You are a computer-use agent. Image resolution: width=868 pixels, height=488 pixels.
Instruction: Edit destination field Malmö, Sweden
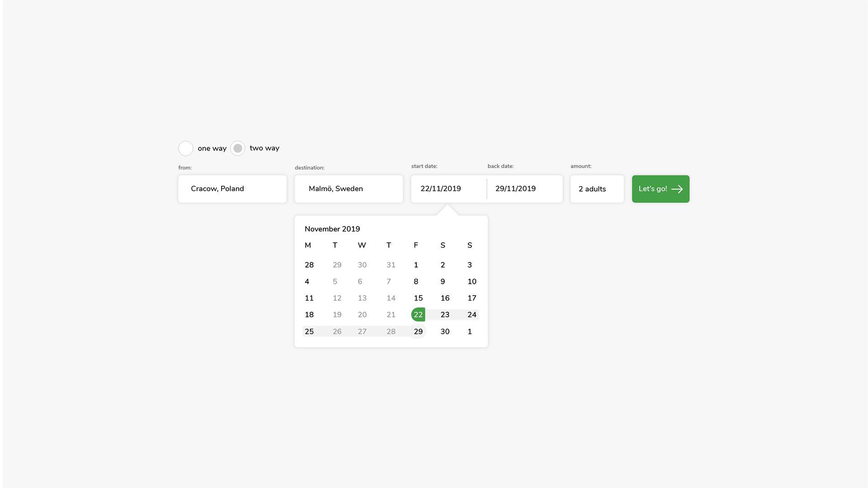coord(349,189)
